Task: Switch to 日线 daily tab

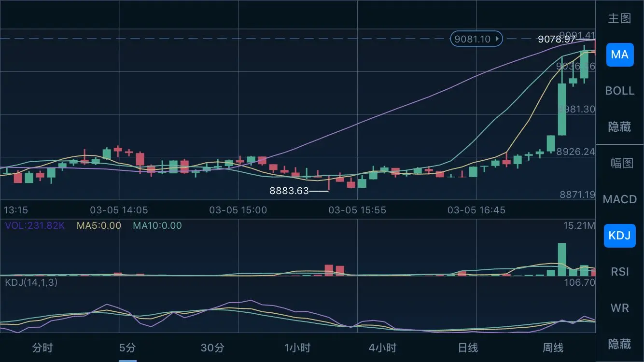Action: (x=468, y=348)
